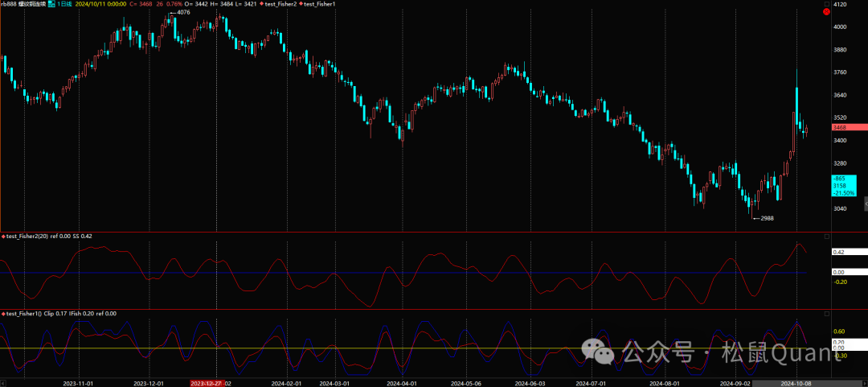Open the 1日线 period selector
Viewport: 868px width, 387px height.
[x=64, y=5]
